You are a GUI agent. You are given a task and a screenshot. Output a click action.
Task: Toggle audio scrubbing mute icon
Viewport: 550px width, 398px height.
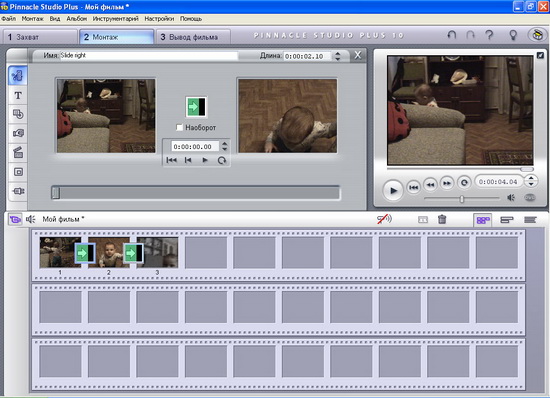coord(384,219)
